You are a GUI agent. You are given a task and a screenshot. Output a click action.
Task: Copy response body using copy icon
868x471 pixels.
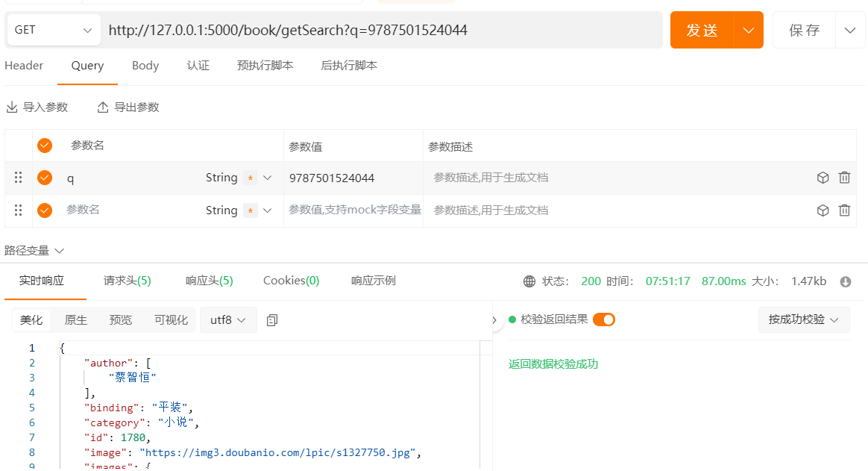(271, 319)
